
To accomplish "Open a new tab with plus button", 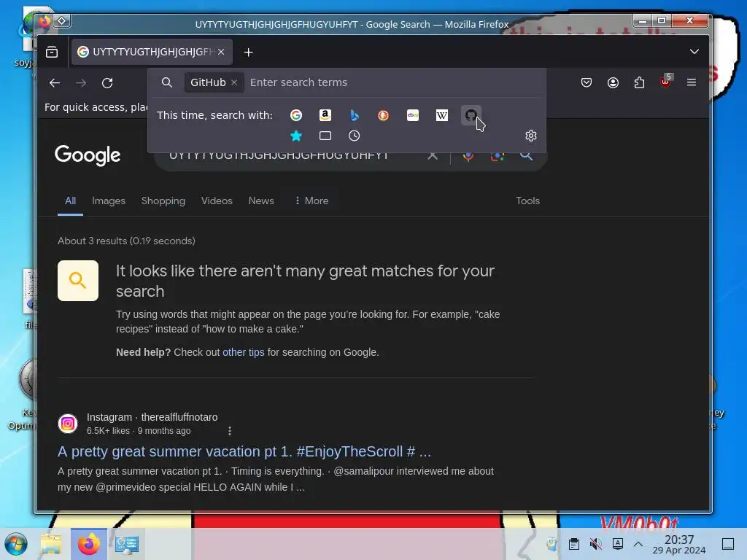I will [x=248, y=52].
